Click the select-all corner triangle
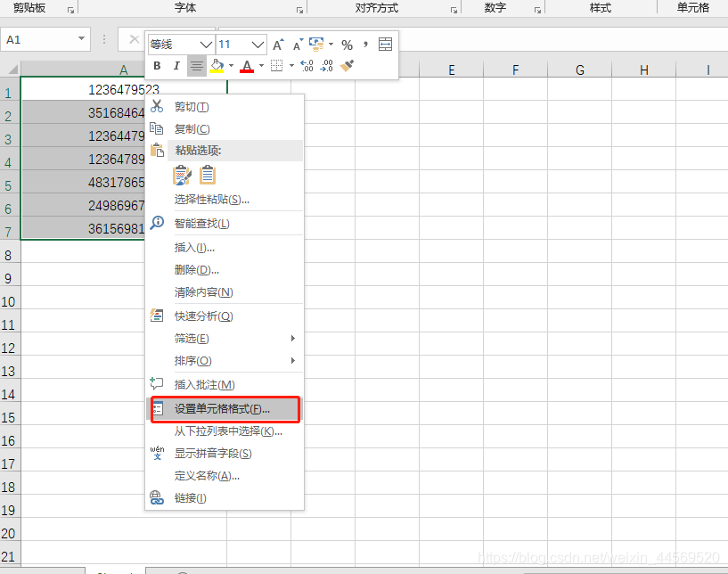The height and width of the screenshot is (574, 728). (12, 70)
